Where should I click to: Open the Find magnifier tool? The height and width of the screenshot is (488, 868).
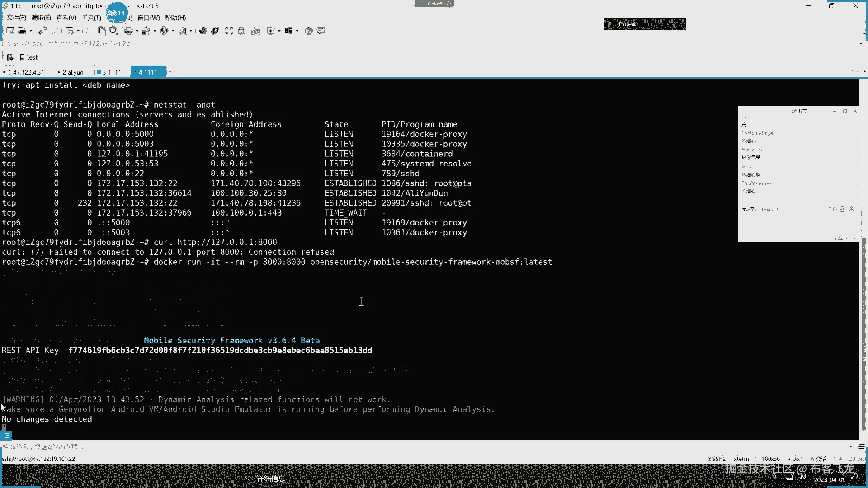point(113,31)
